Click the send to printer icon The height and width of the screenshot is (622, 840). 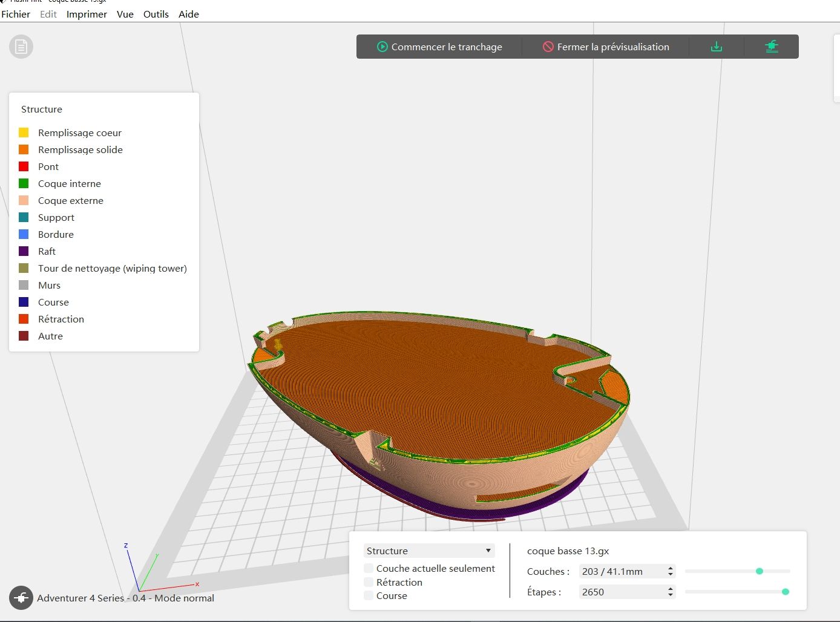772,47
